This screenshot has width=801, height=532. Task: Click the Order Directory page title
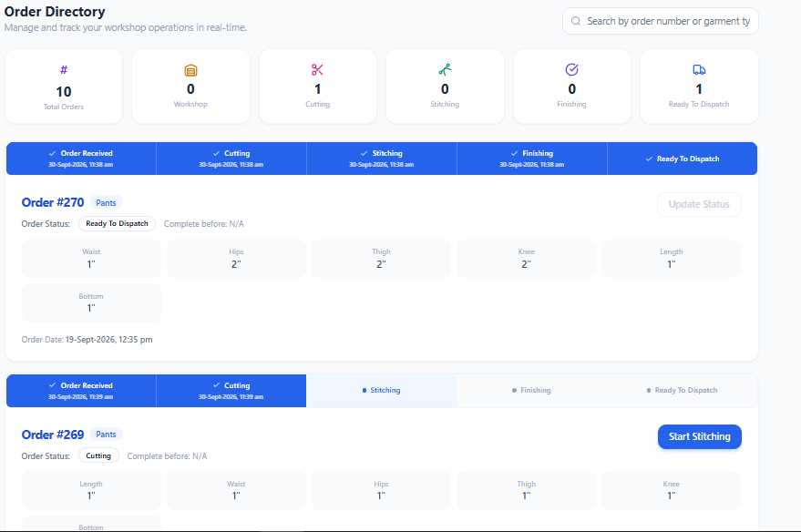pyautogui.click(x=55, y=11)
